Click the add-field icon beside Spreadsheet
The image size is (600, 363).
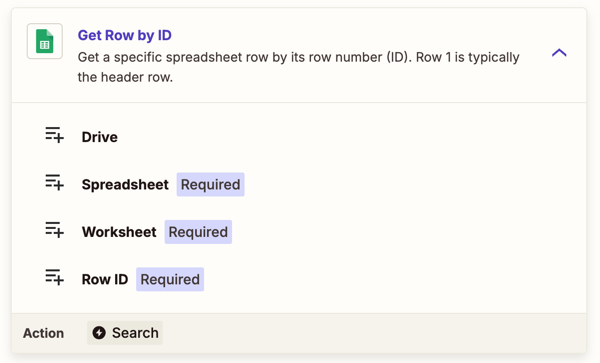click(x=54, y=182)
